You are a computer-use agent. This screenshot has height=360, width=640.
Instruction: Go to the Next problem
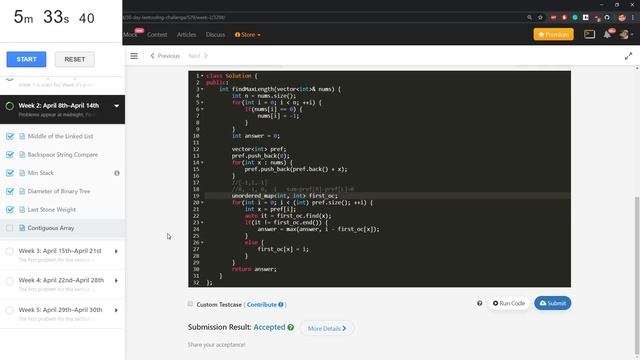198,56
